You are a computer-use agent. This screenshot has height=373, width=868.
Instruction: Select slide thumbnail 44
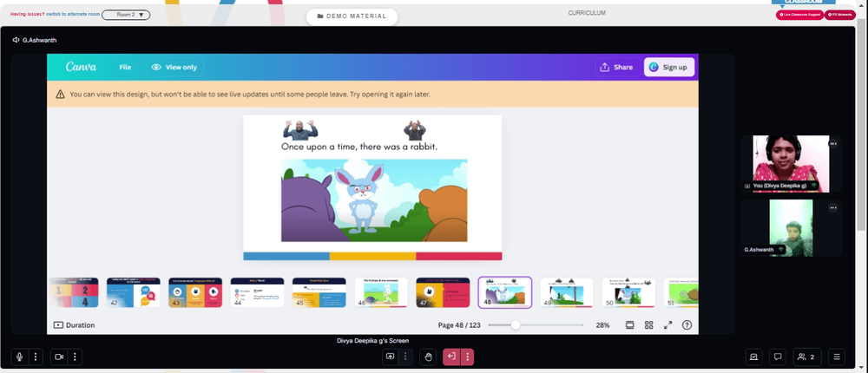point(258,292)
